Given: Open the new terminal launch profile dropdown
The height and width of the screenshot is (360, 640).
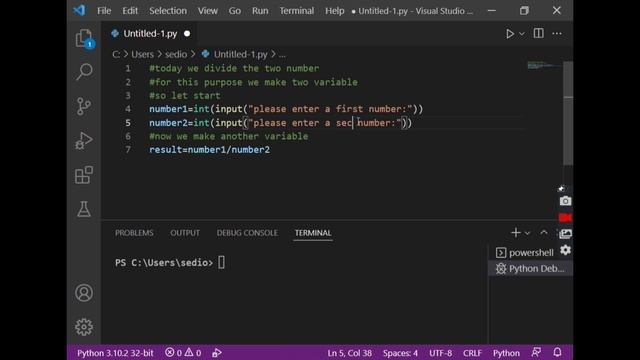Looking at the screenshot, I should pos(527,233).
